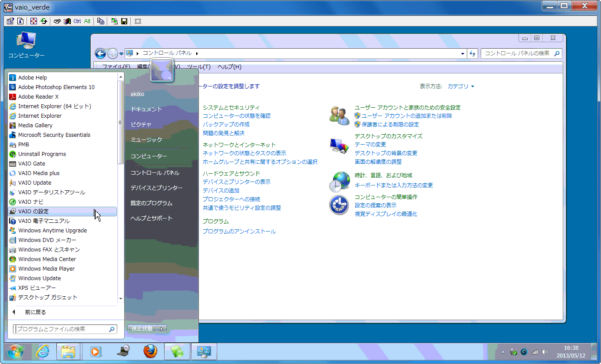
Task: Open Windows Media Player on taskbar
Action: (x=96, y=351)
